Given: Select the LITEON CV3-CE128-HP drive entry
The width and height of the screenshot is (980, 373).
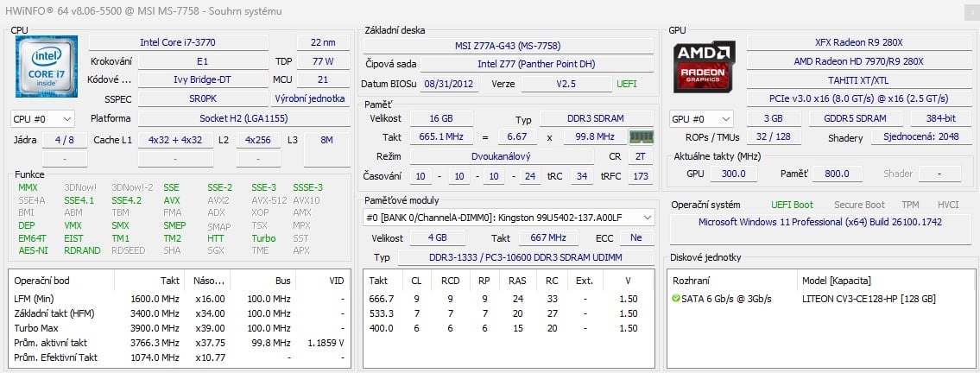Looking at the screenshot, I should pyautogui.click(x=868, y=299).
